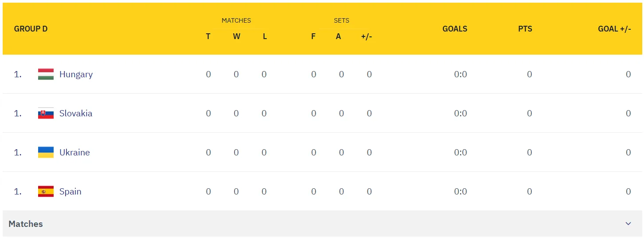Select the Ukraine team name
The width and height of the screenshot is (644, 238).
click(x=74, y=152)
